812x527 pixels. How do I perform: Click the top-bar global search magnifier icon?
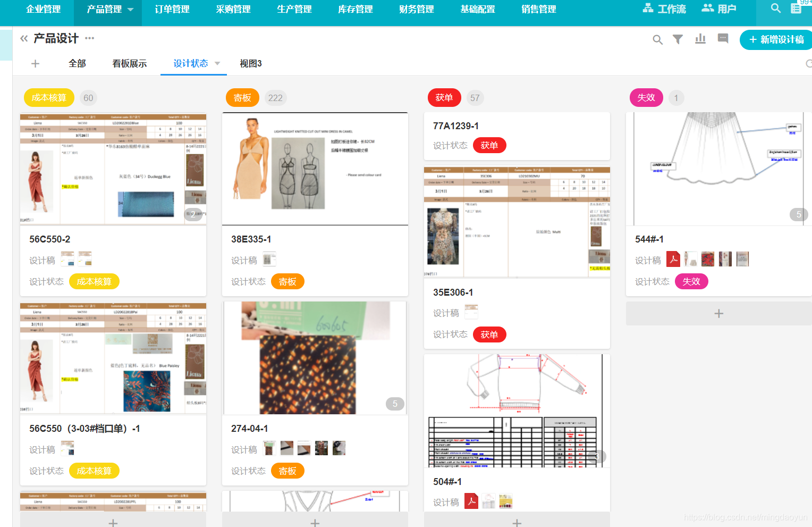pos(775,8)
